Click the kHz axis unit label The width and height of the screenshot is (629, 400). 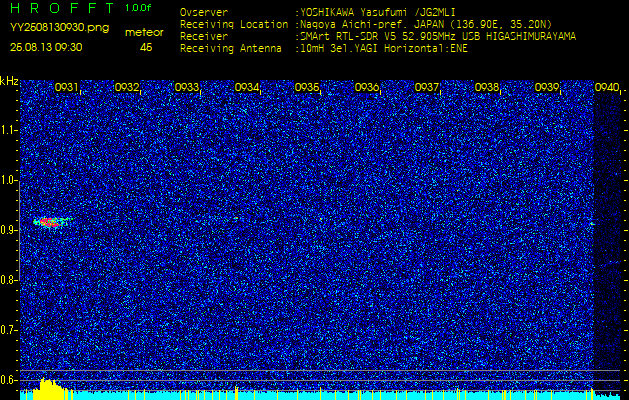(9, 81)
